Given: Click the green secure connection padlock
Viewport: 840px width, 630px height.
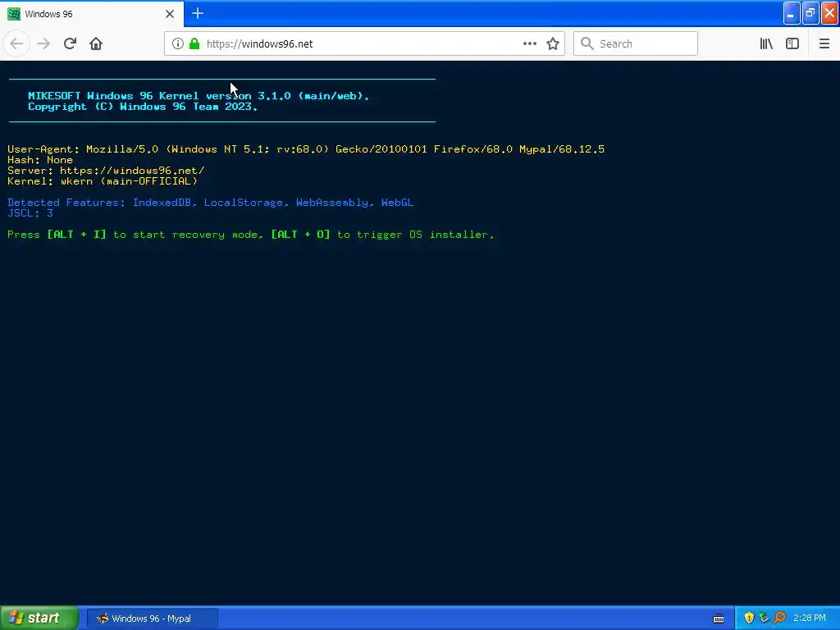Looking at the screenshot, I should coord(194,43).
